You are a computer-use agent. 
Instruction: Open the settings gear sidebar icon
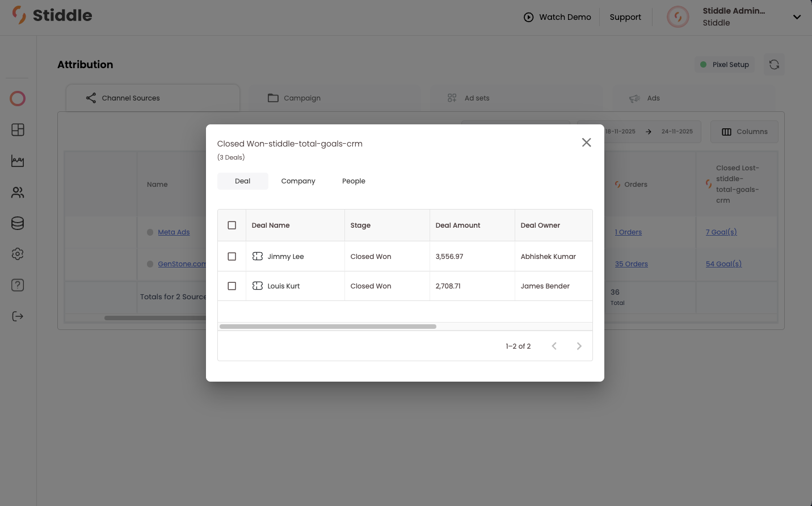pyautogui.click(x=18, y=254)
